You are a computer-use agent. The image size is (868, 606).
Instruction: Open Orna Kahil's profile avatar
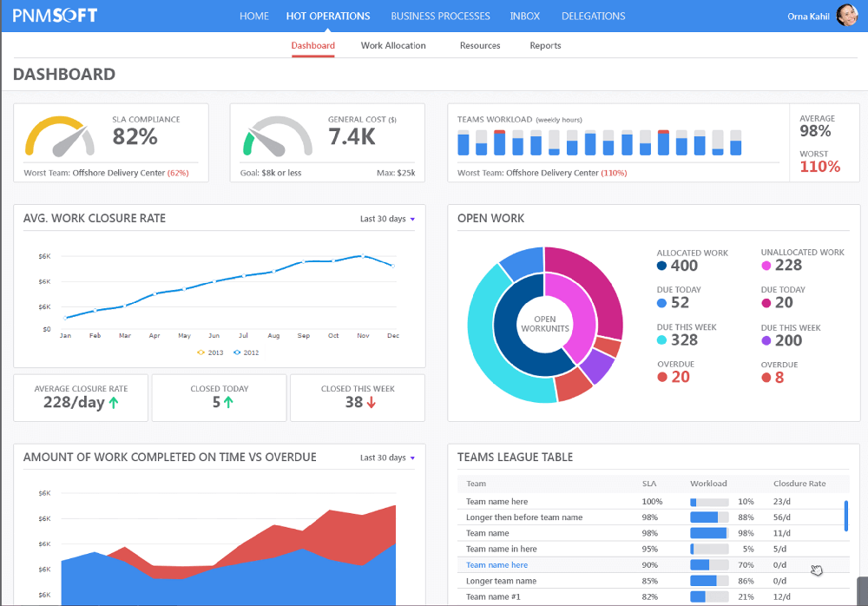pyautogui.click(x=846, y=16)
